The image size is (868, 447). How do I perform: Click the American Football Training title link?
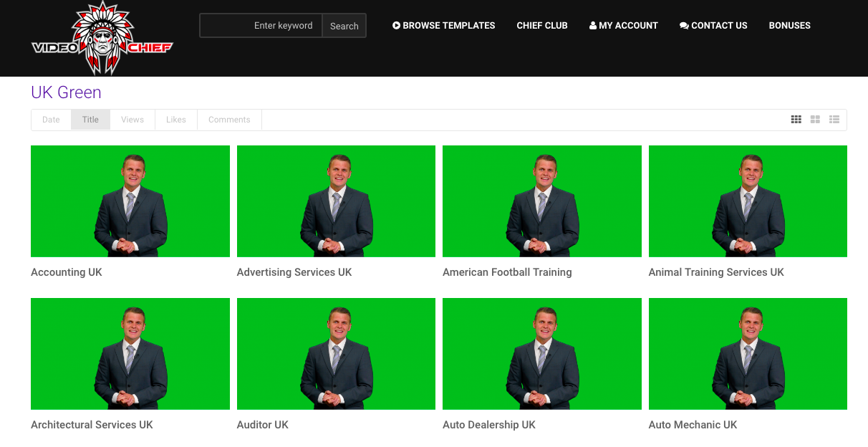[507, 272]
